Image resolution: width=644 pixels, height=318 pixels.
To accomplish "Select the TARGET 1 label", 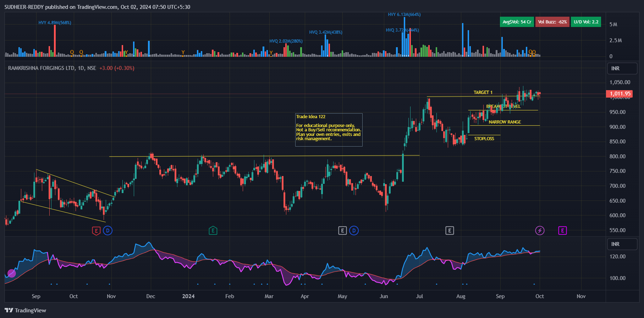I will (483, 92).
